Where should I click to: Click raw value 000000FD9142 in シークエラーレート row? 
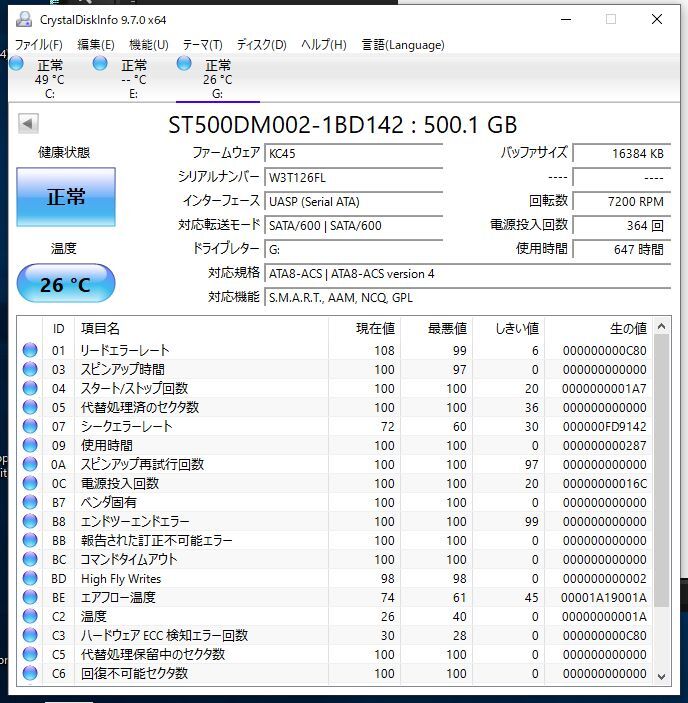(x=605, y=426)
